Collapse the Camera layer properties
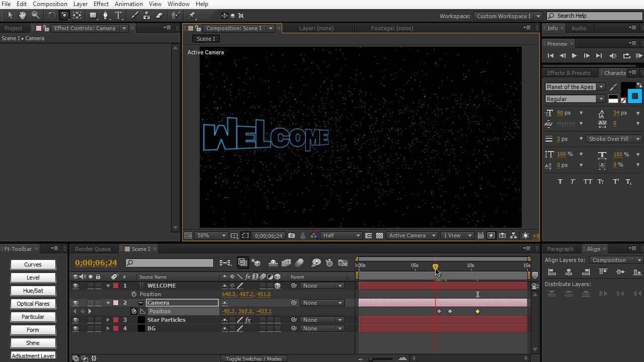Viewport: 644px width, 362px height. pos(108,303)
